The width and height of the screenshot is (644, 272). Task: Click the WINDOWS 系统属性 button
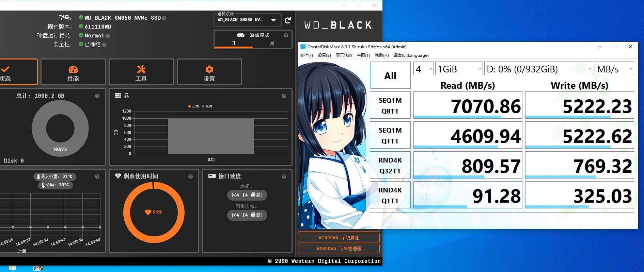pos(339,238)
